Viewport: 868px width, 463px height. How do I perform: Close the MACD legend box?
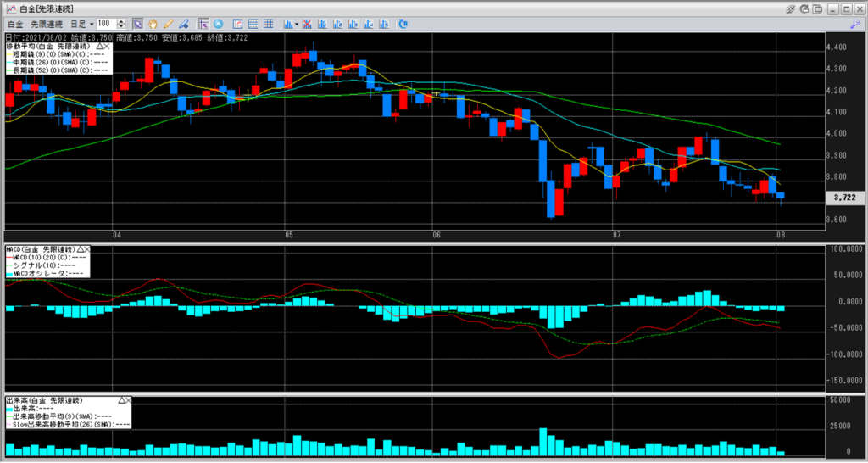[x=87, y=250]
